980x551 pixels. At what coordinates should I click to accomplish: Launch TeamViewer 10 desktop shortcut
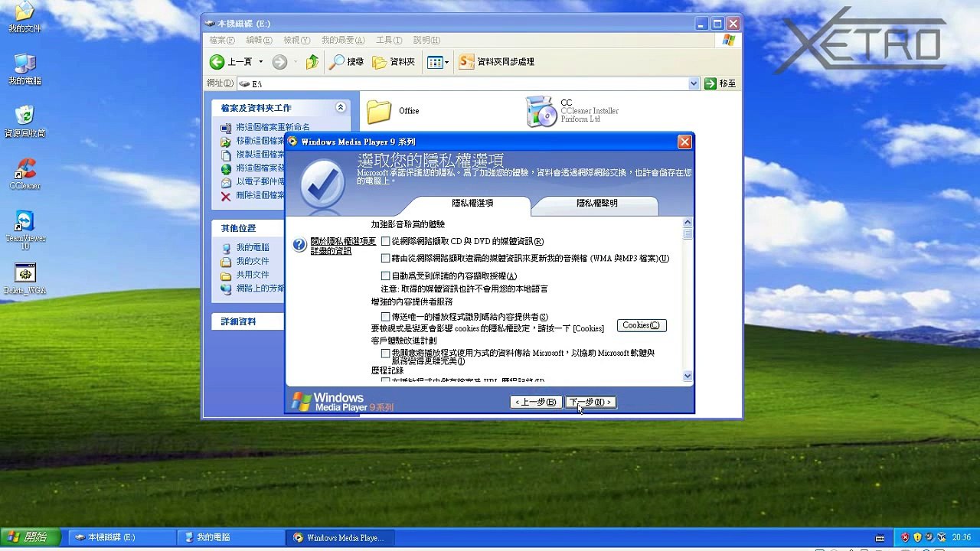coord(25,230)
